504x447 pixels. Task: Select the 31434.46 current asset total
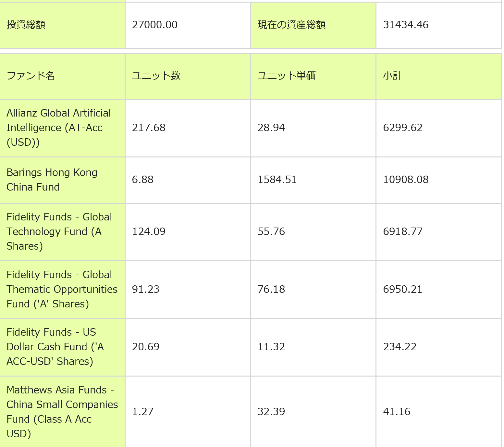click(405, 25)
